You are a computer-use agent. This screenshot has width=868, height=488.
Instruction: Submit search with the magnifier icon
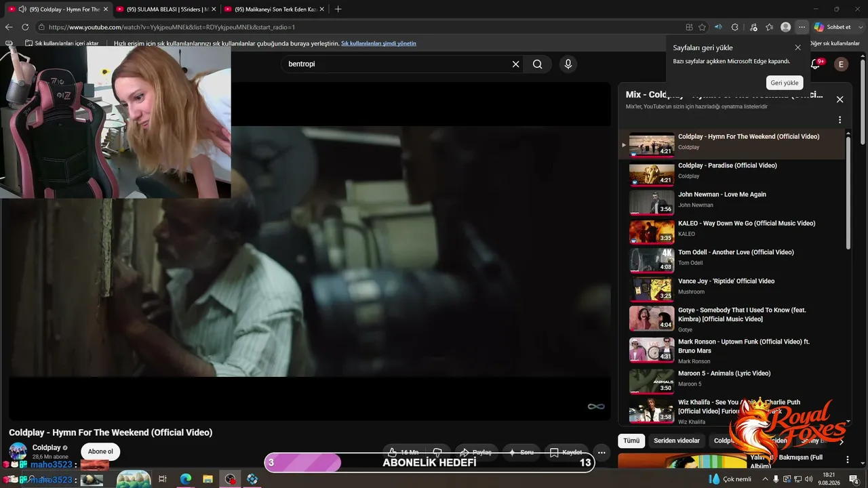(537, 64)
